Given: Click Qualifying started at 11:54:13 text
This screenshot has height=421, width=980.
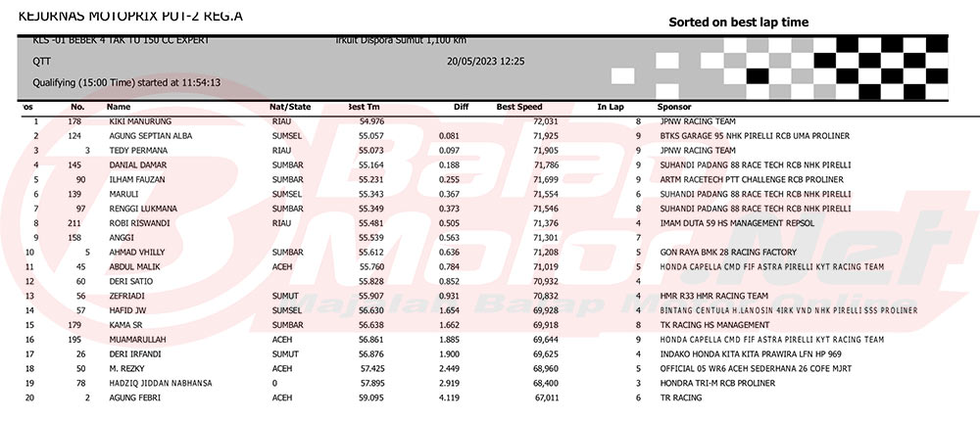Looking at the screenshot, I should 126,82.
